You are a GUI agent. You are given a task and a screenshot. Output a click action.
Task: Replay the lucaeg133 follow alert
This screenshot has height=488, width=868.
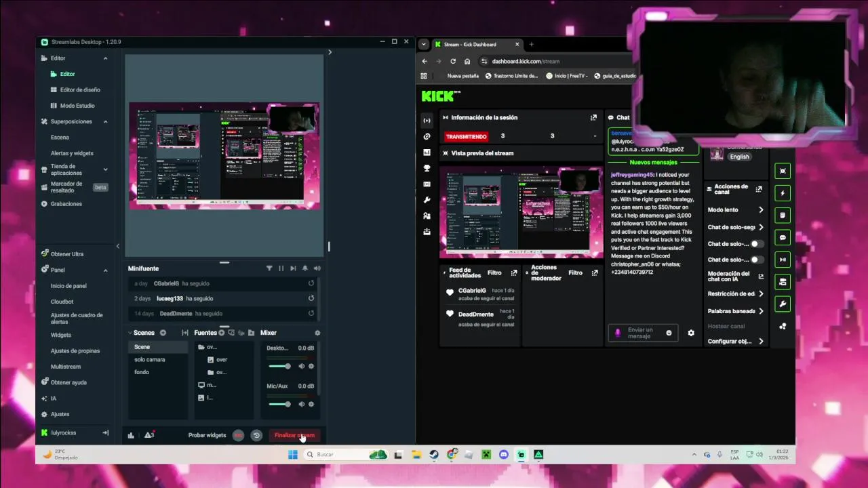(311, 298)
